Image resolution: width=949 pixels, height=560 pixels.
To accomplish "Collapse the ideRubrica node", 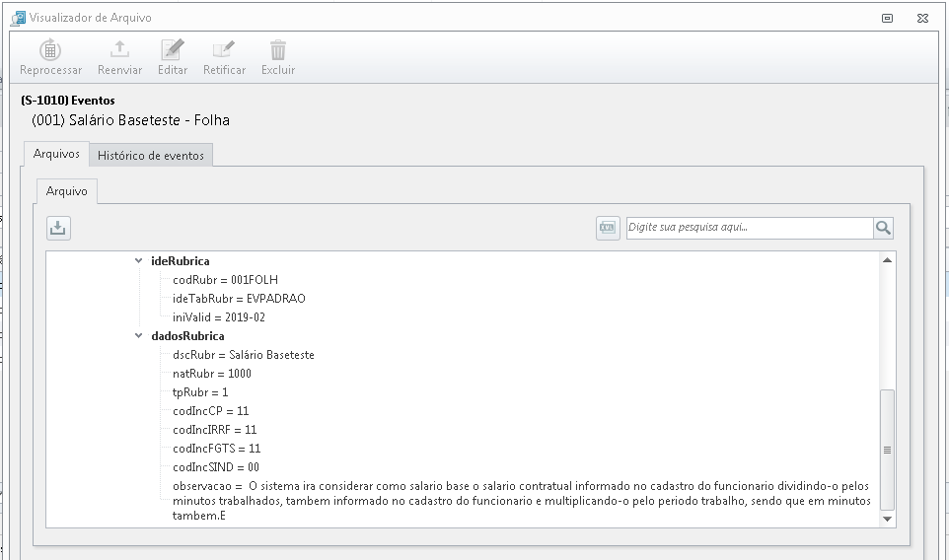I will (138, 260).
